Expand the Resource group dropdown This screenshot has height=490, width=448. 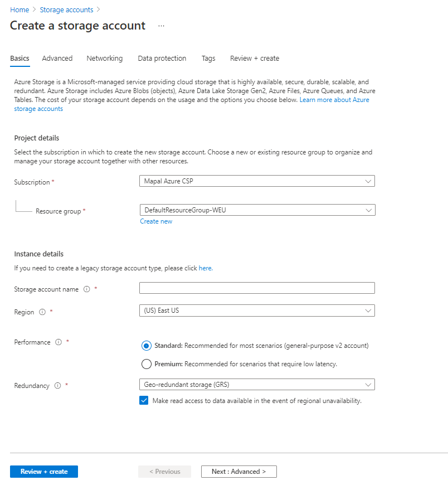pos(256,210)
